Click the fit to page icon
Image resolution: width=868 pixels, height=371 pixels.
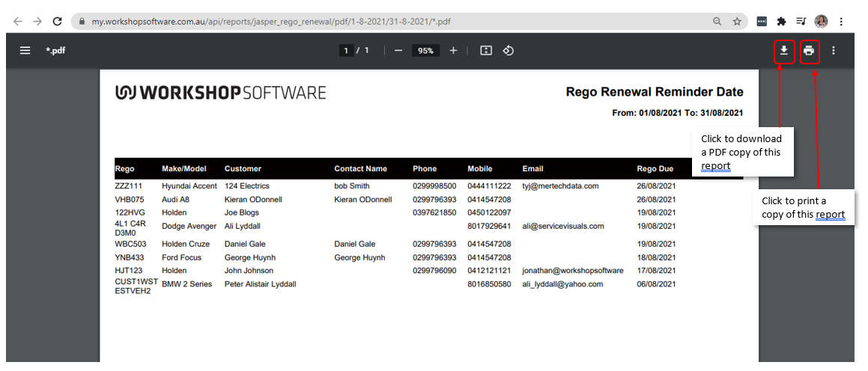point(486,50)
